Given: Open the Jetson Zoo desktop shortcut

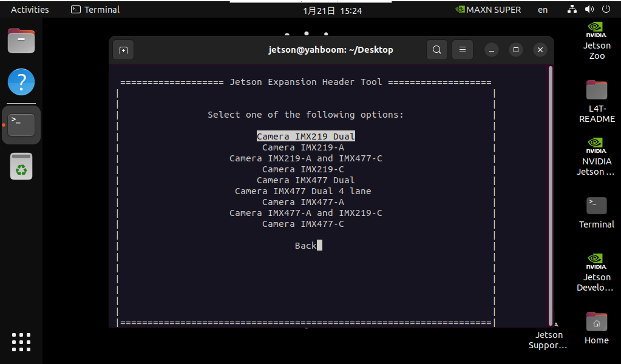Looking at the screenshot, I should [x=597, y=41].
